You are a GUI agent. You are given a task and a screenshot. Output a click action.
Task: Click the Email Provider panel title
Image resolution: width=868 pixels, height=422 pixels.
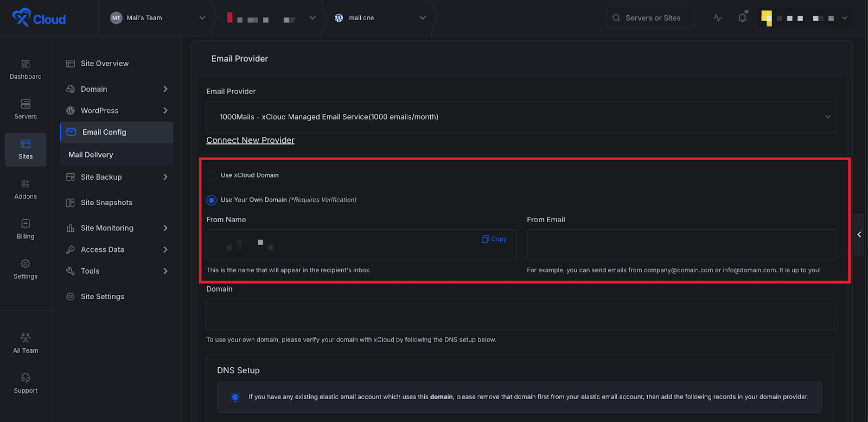(240, 59)
